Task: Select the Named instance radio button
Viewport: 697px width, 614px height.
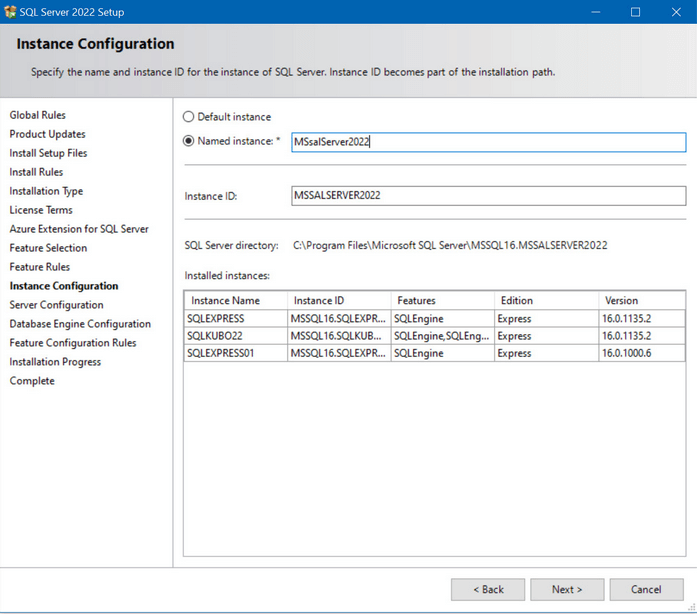Action: [189, 141]
